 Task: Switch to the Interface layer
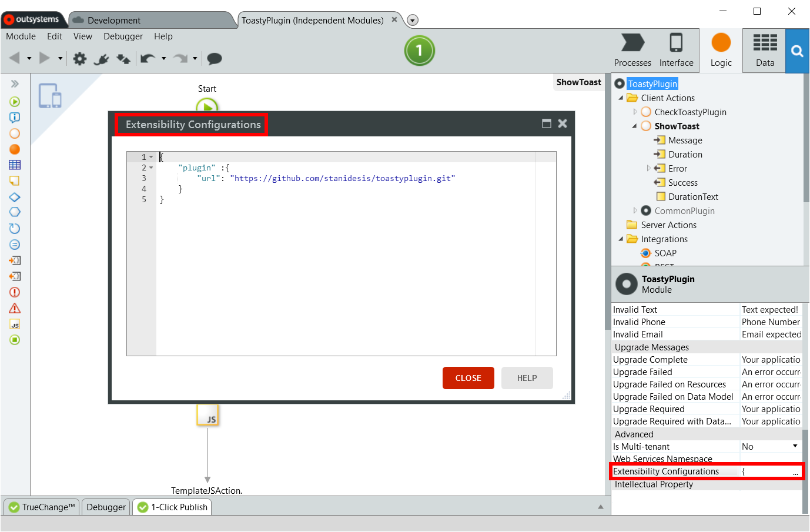676,51
